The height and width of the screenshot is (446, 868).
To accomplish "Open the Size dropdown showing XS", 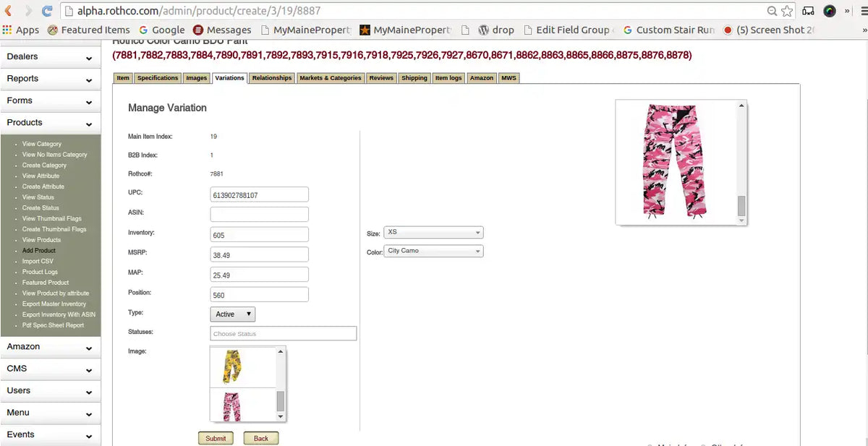I will coord(433,233).
